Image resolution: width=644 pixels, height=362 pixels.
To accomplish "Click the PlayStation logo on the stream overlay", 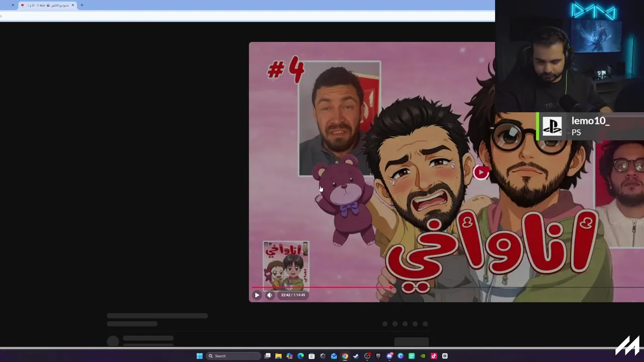I will tap(552, 126).
